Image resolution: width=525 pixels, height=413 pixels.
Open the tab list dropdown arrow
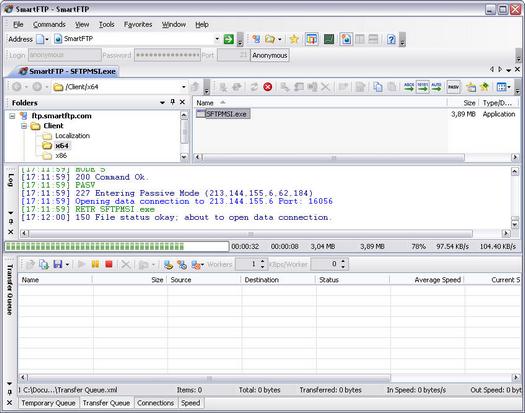pos(509,70)
